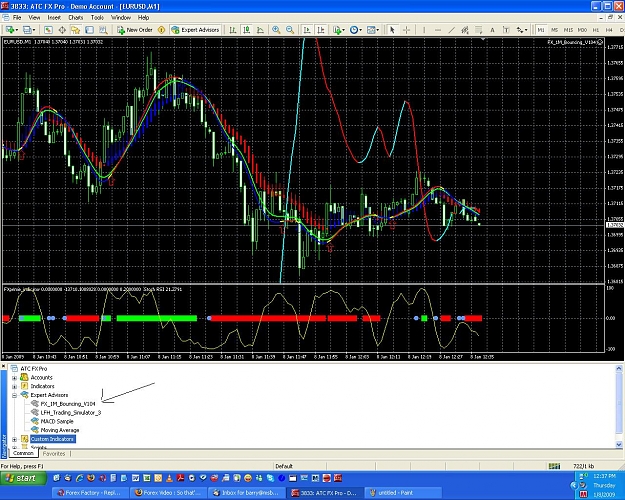This screenshot has width=625, height=500.
Task: Click the Windows Start button
Action: coord(23,478)
